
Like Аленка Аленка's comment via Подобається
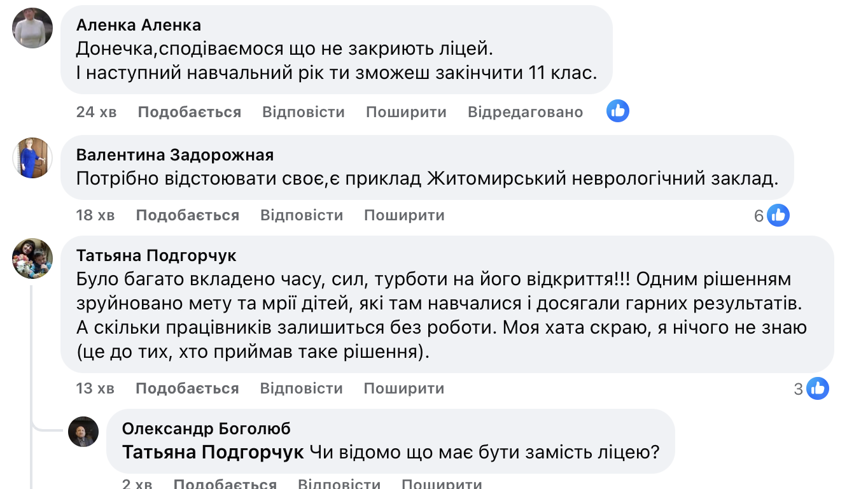(189, 112)
